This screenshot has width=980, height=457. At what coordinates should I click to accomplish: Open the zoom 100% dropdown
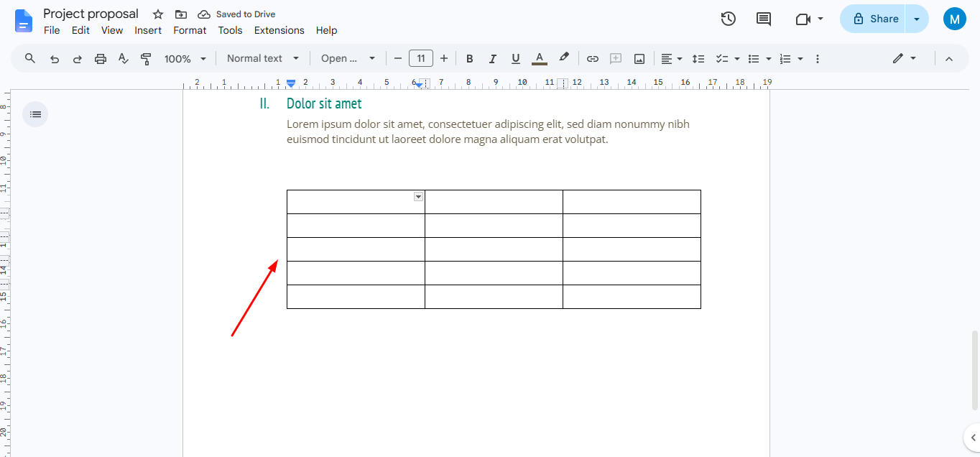[x=185, y=59]
